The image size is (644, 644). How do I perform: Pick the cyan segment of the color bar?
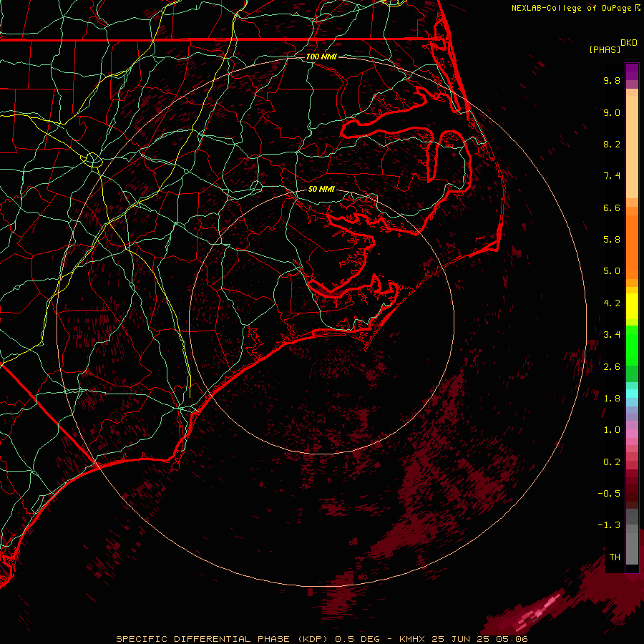click(632, 394)
